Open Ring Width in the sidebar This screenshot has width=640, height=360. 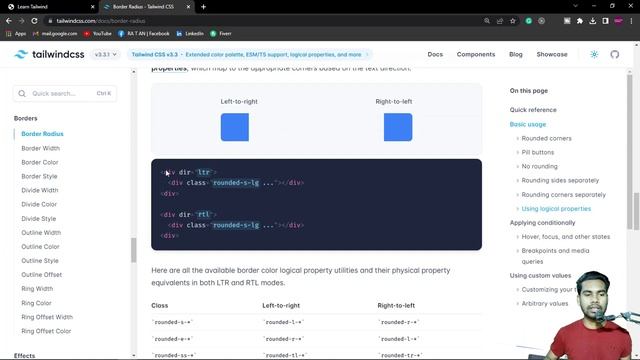(x=37, y=289)
